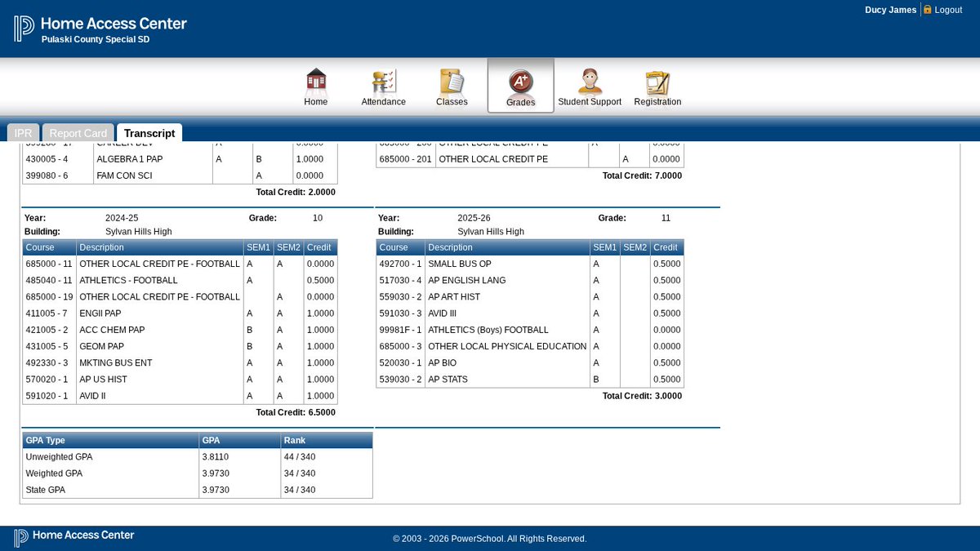Image resolution: width=980 pixels, height=551 pixels.
Task: Click the Total Credit: 3.0000 text
Action: pos(642,396)
